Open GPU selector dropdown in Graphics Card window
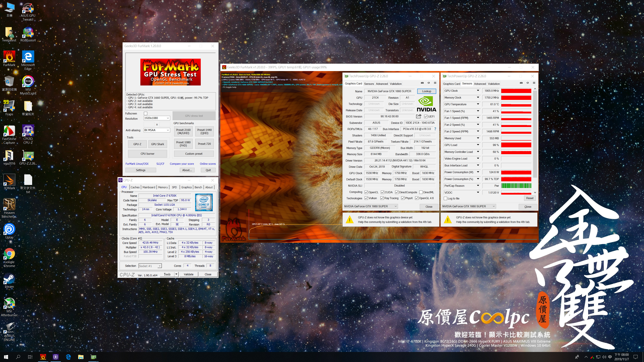 coord(370,206)
